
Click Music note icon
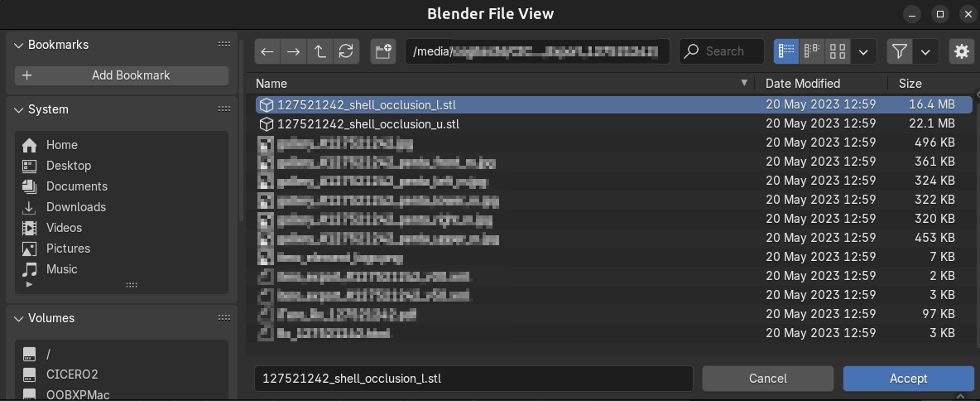(29, 269)
